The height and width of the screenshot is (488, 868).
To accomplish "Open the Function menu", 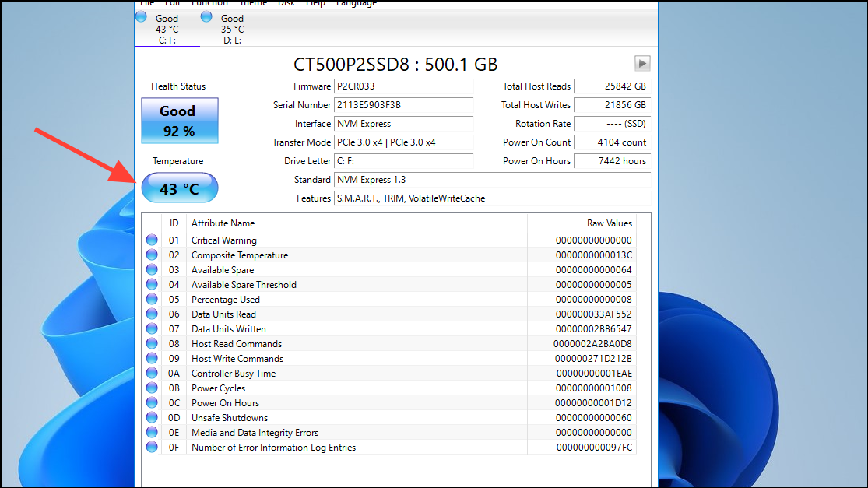I will (209, 3).
